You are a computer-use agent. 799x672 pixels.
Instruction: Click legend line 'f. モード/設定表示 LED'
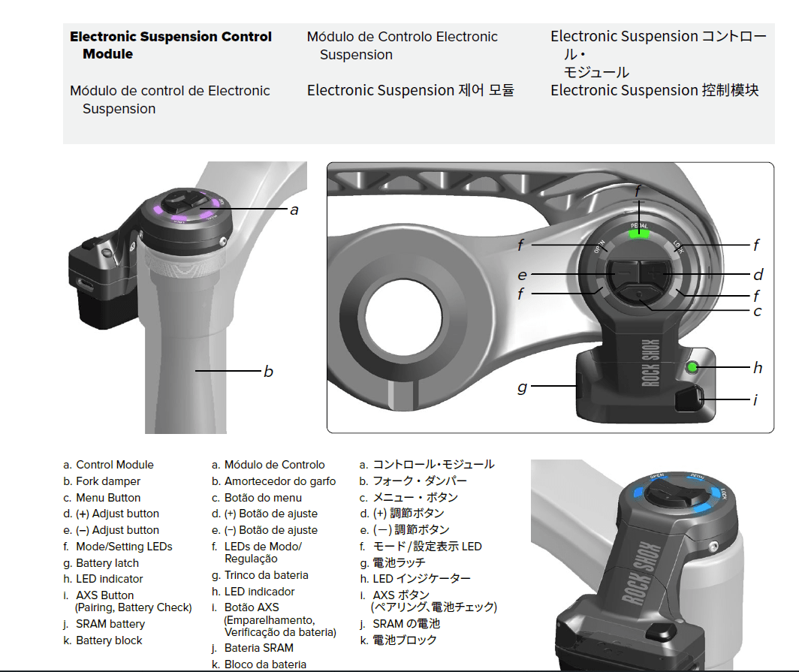[421, 547]
